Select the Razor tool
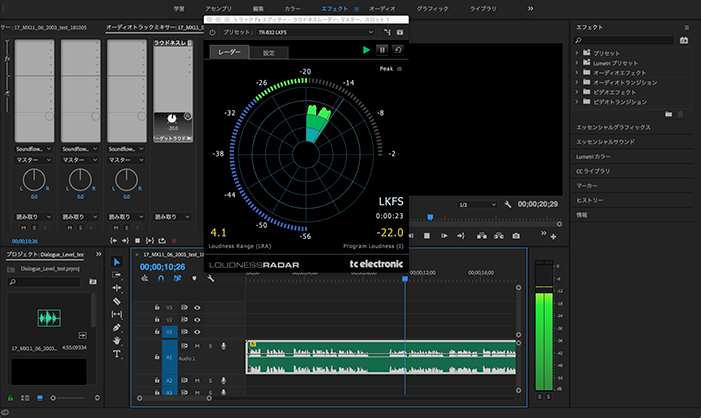Screen dimensions: 701x418 click(117, 301)
